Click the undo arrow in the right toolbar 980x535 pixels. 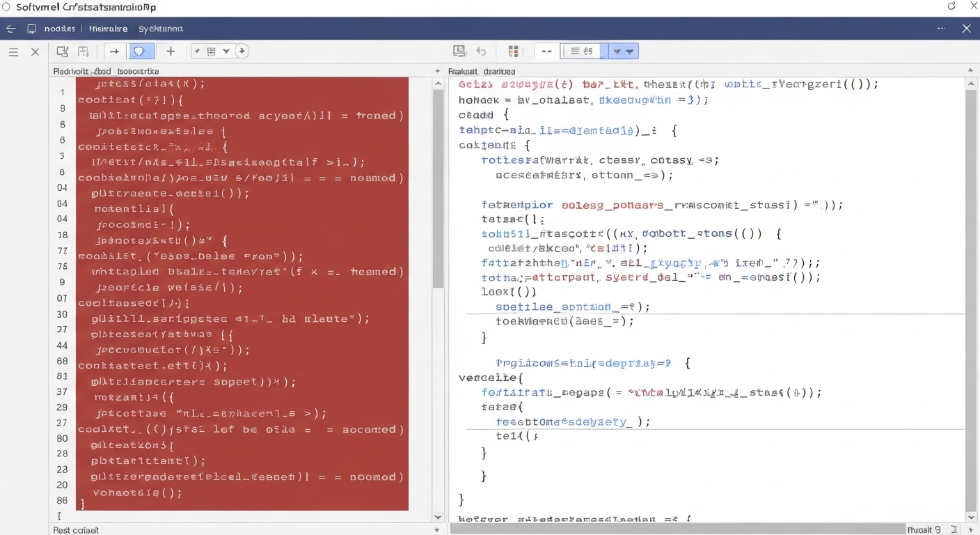tap(481, 52)
